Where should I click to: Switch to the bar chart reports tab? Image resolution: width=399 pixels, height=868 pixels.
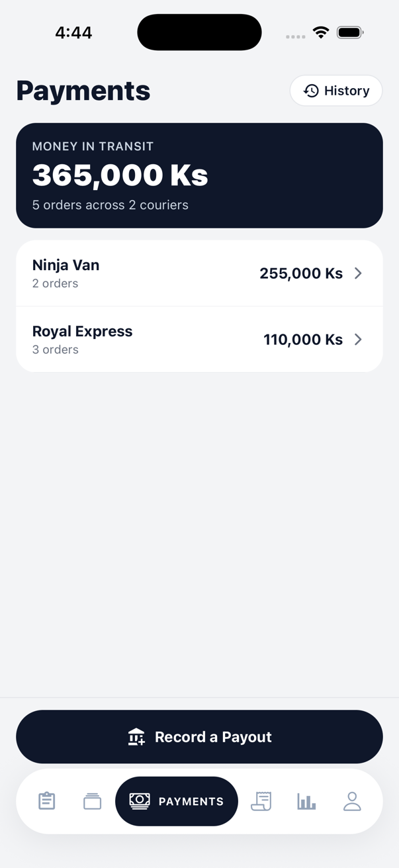[306, 801]
